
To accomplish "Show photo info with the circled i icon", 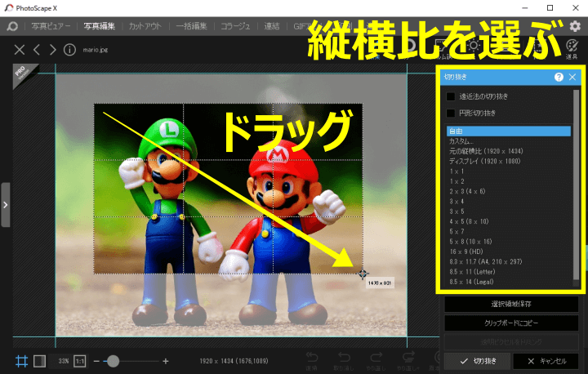I will pos(69,50).
